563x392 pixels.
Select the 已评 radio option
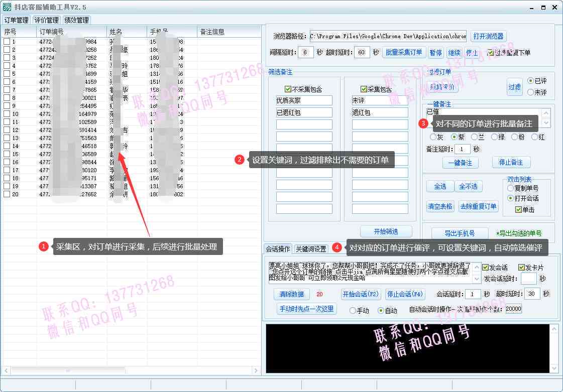coord(530,81)
